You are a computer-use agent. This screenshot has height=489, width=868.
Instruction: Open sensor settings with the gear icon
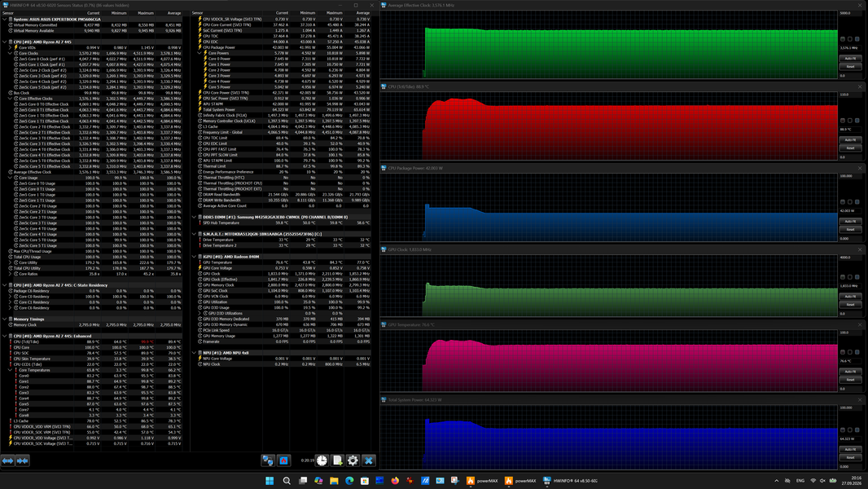[x=353, y=460]
